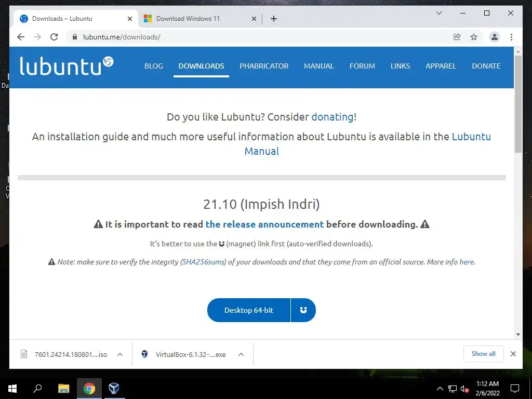The image size is (532, 399).
Task: Click the padlock site info icon
Action: pyautogui.click(x=75, y=37)
